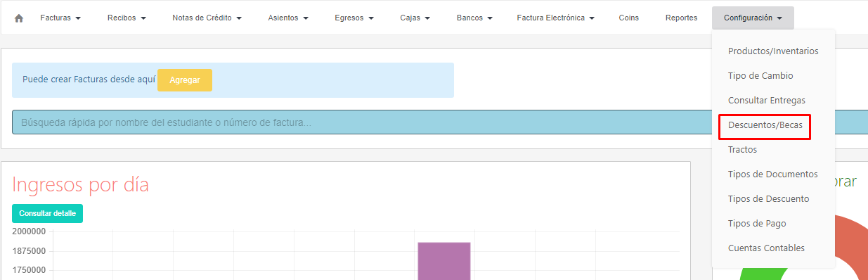Open the Facturas dropdown menu

60,18
